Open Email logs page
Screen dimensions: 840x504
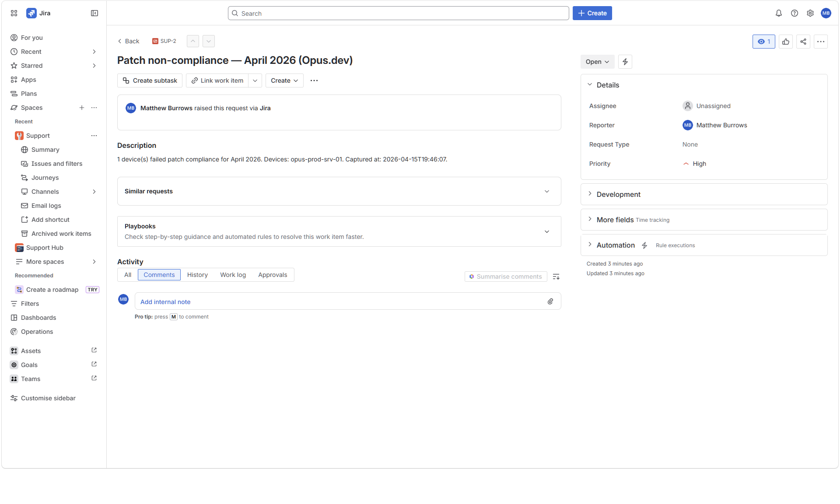point(46,206)
